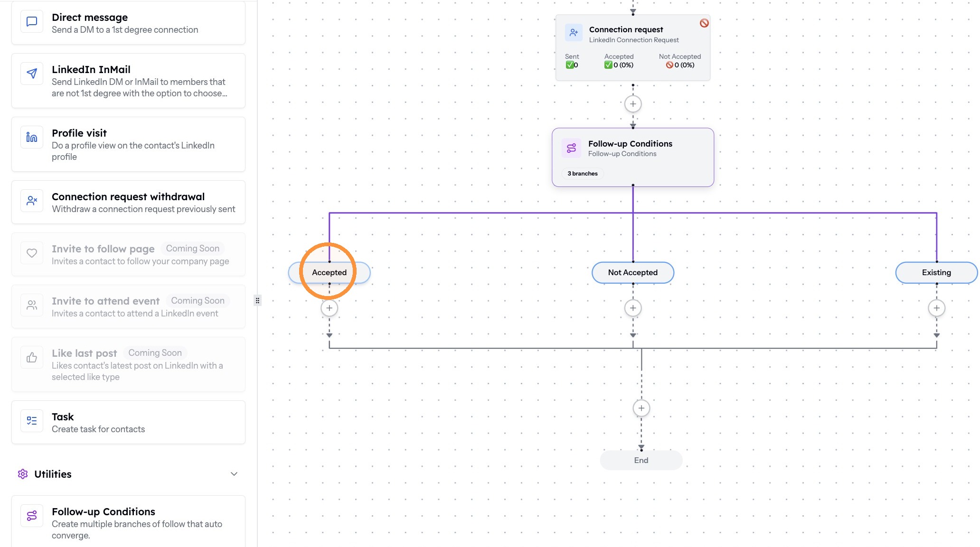This screenshot has height=547, width=980.
Task: Click 'Create task for contacts' description
Action: pos(98,429)
